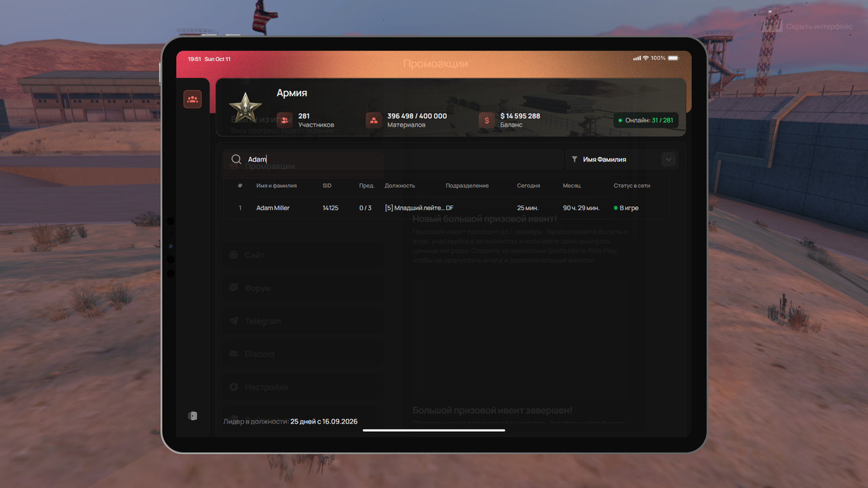
Task: Click the balance value "$ 14 595 288"
Action: [520, 116]
